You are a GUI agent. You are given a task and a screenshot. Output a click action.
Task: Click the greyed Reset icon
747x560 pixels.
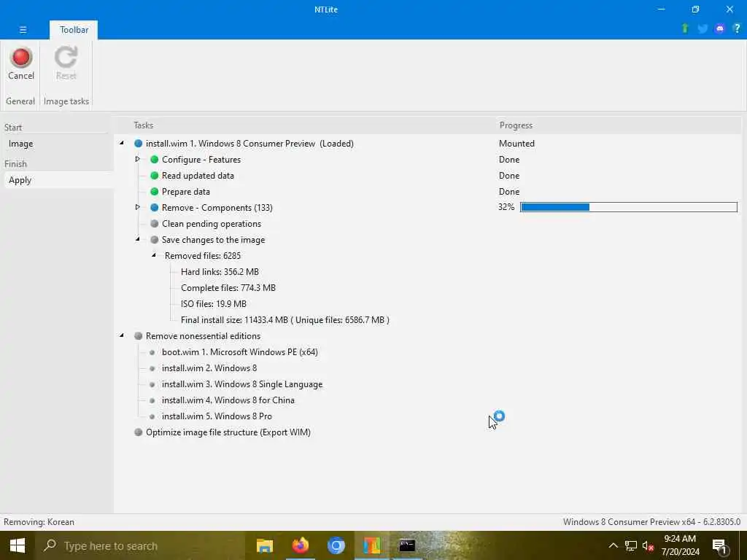66,58
